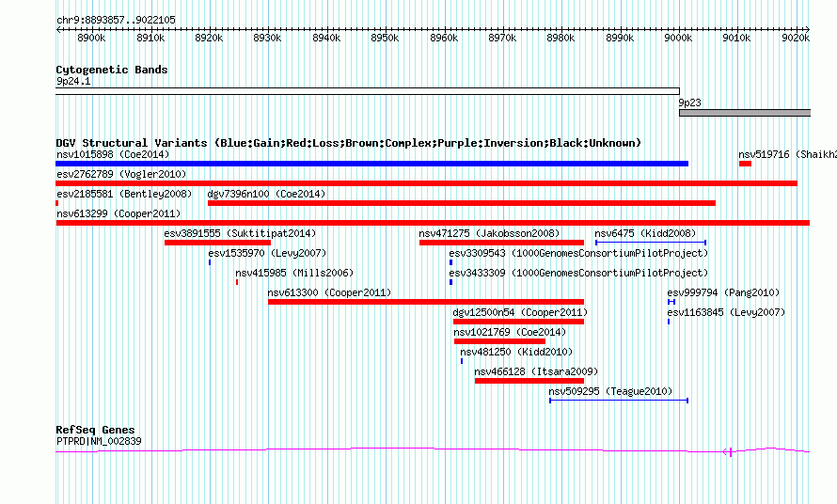Select the dgv12500n54 red loss bar
This screenshot has width=837, height=504.
click(518, 322)
